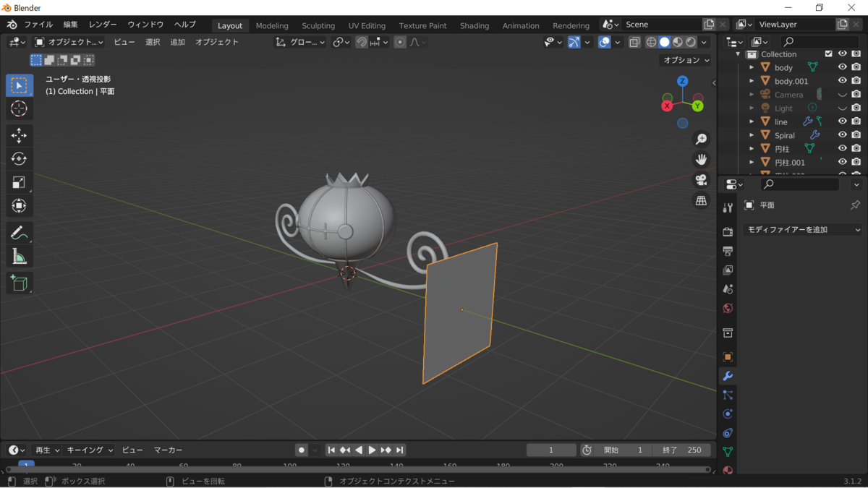Image resolution: width=868 pixels, height=488 pixels.
Task: Switch to the Modeling workspace tab
Action: point(272,25)
